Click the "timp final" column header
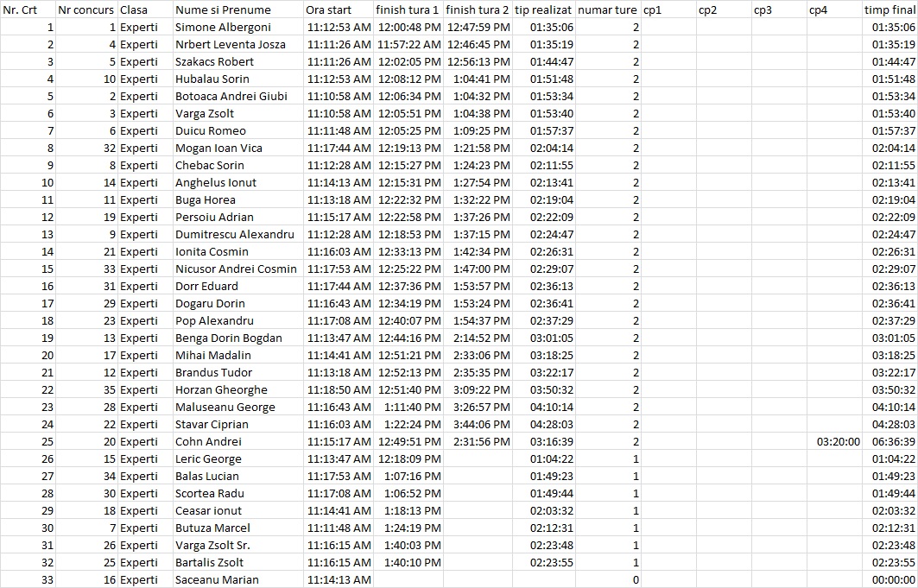Screen dimensions: 918x588 click(x=890, y=9)
